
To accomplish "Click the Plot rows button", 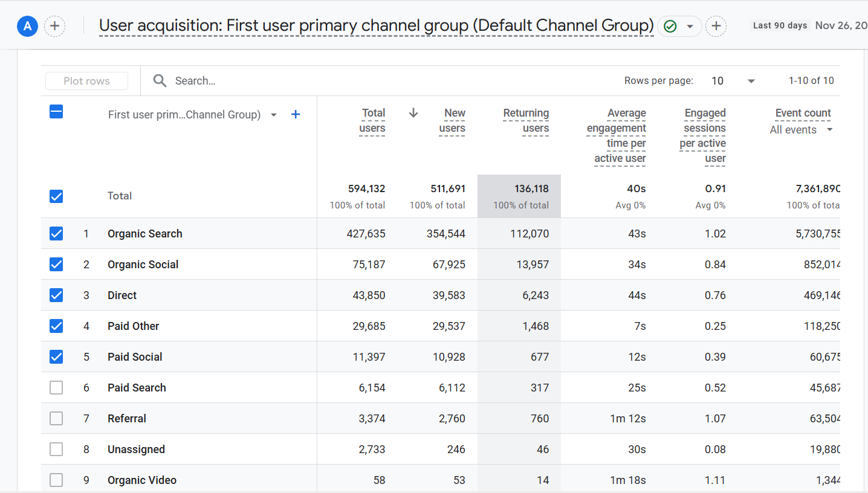I will (x=86, y=80).
